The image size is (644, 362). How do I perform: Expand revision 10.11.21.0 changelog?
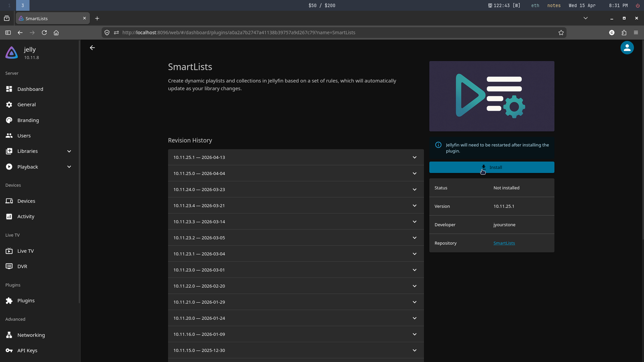point(296,302)
